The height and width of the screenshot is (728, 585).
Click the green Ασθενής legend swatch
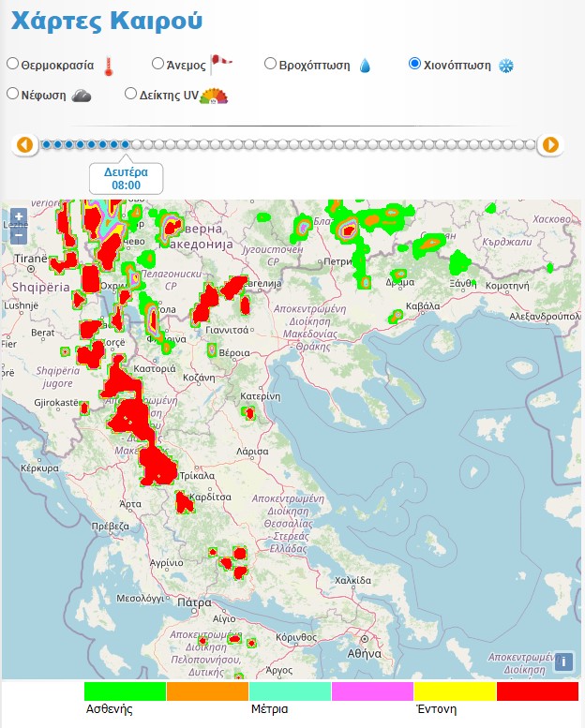(x=125, y=691)
